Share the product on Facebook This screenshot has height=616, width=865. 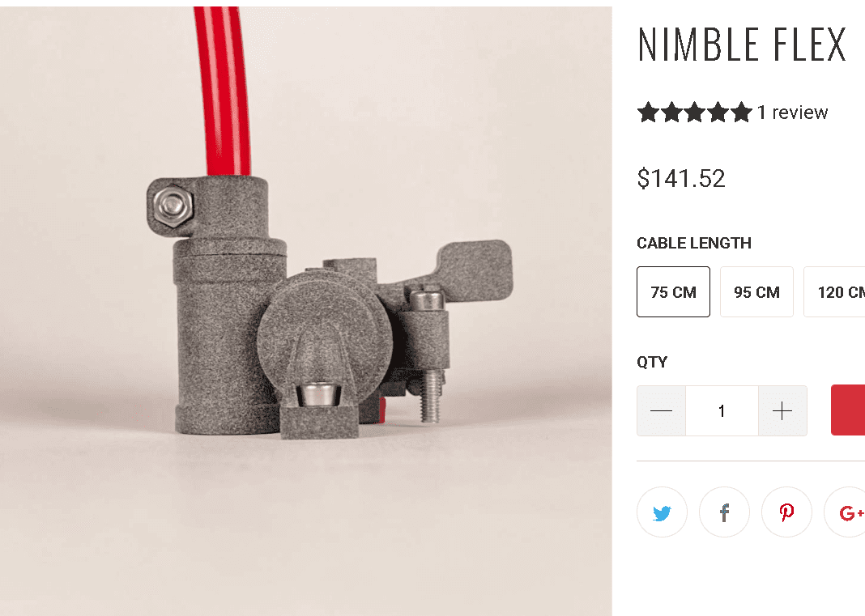tap(724, 512)
